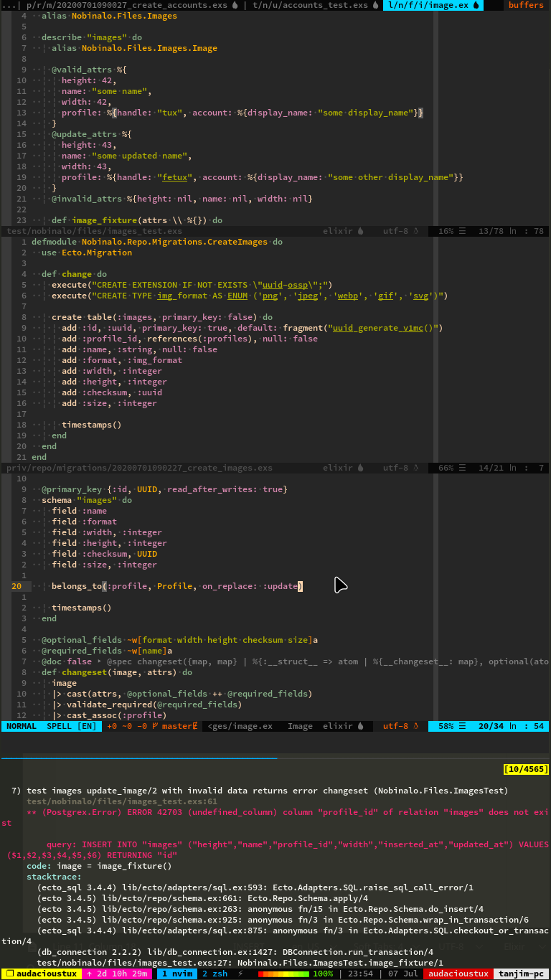
Task: Click the 'create table(:images, primary_key: false)' line
Action: tap(162, 317)
